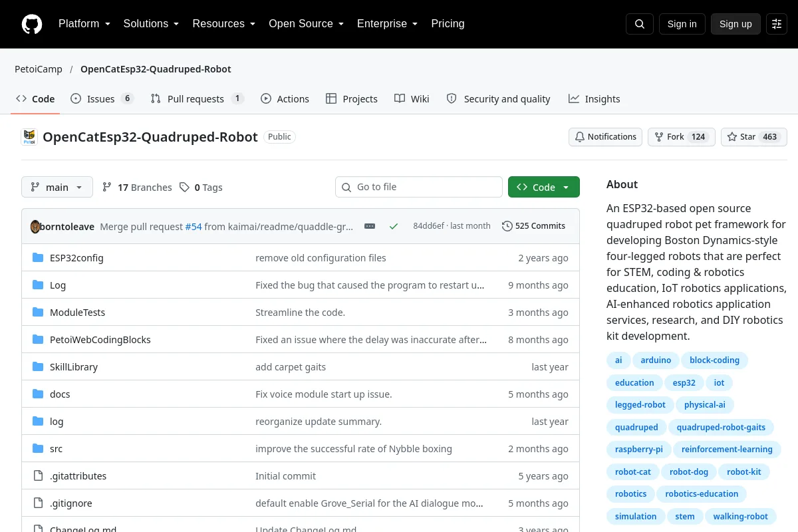Image resolution: width=798 pixels, height=532 pixels.
Task: Click the tag icon beside 0 Tags
Action: 184,188
